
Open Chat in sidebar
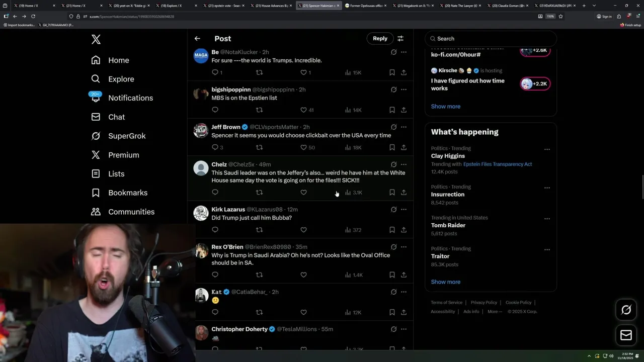[x=108, y=117]
